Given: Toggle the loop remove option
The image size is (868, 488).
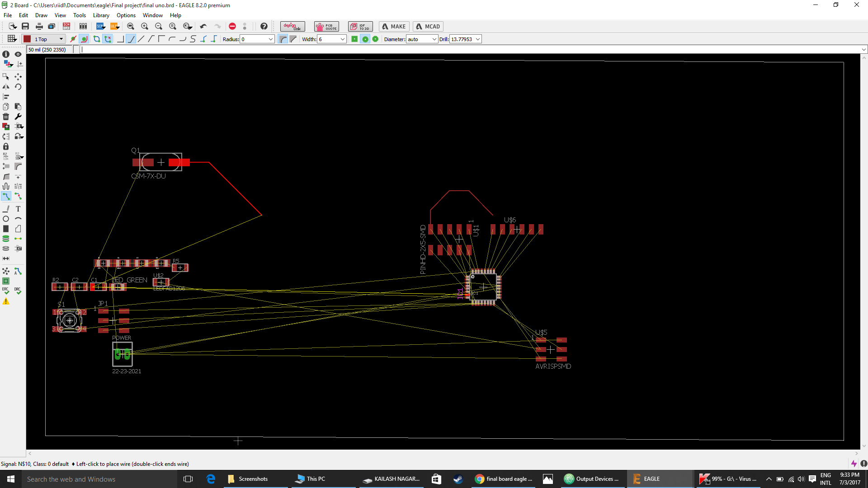Looking at the screenshot, I should 108,39.
